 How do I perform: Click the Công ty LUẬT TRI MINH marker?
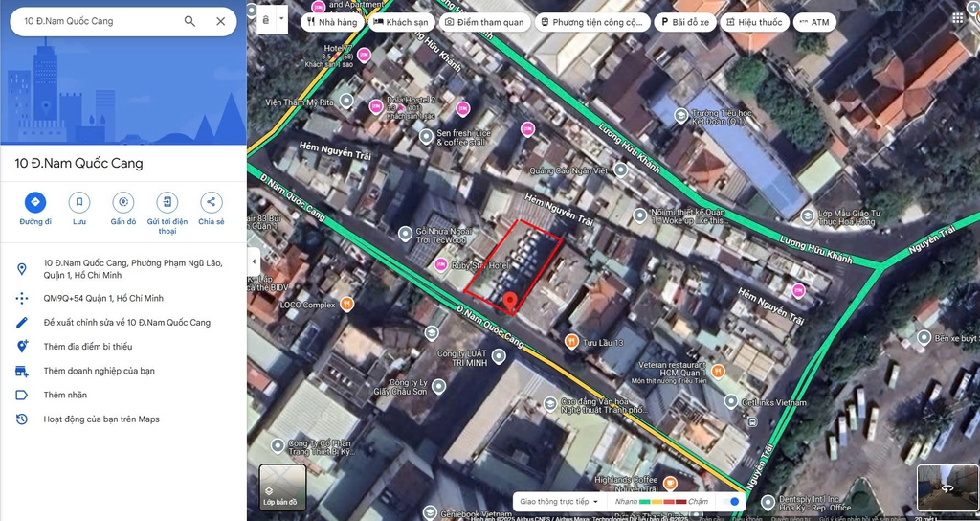498,357
